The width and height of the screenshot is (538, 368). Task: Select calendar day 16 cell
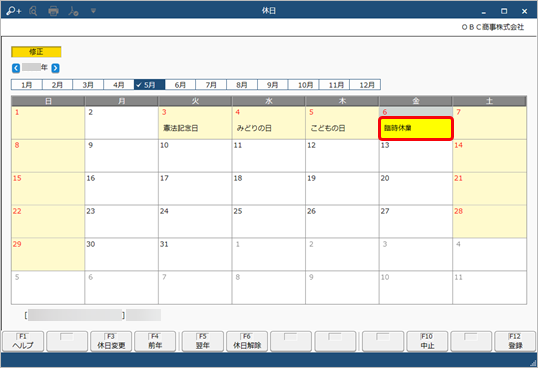[121, 189]
